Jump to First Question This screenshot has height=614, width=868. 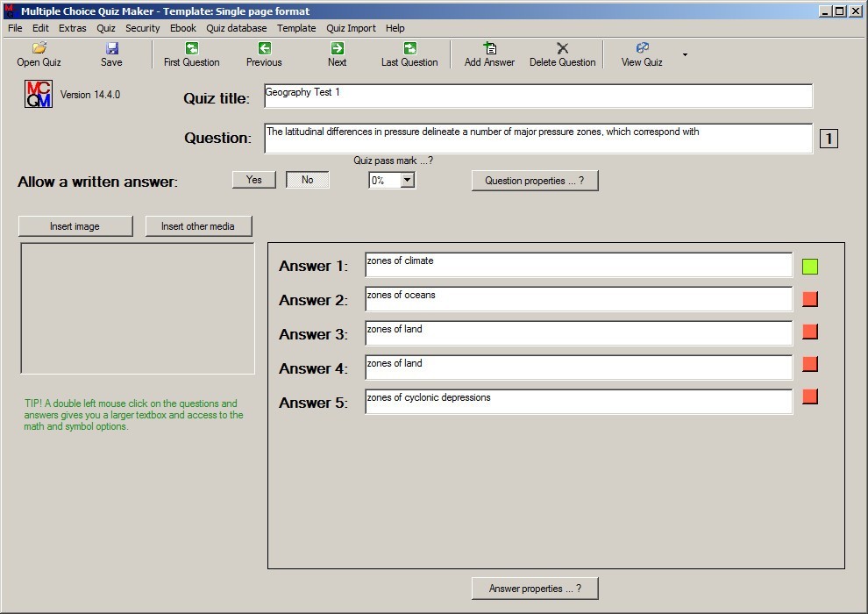(x=191, y=48)
